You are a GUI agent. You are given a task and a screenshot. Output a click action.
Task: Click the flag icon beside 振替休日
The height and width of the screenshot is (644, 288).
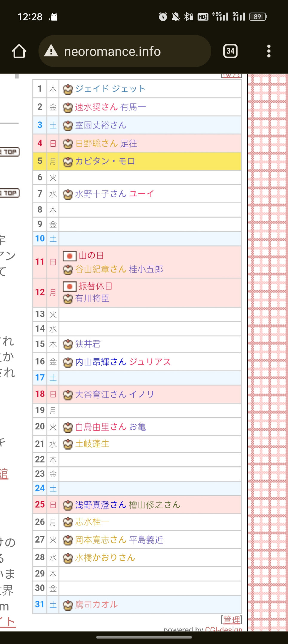70,286
